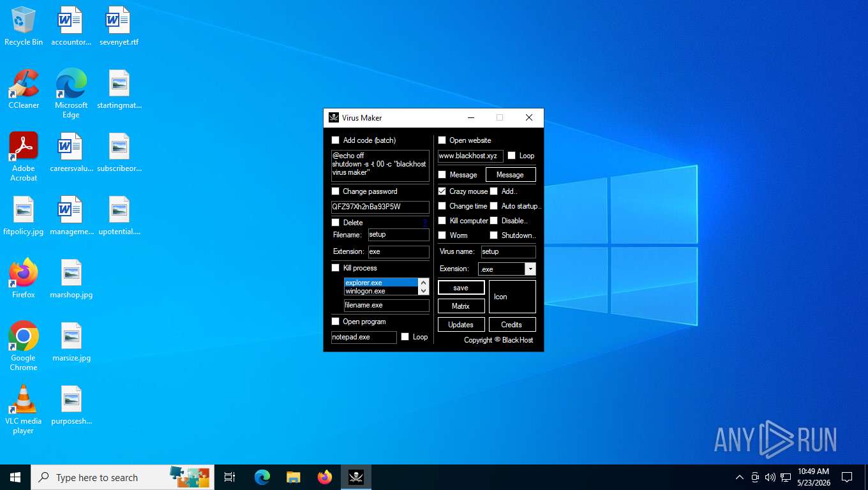The height and width of the screenshot is (490, 868).
Task: Select the Adobe Acrobat desktop shortcut
Action: [x=24, y=157]
